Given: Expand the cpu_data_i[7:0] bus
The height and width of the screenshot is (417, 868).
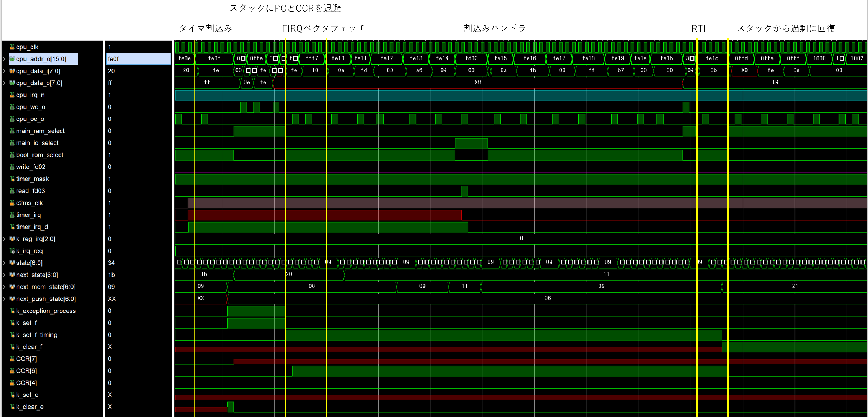Looking at the screenshot, I should point(4,71).
